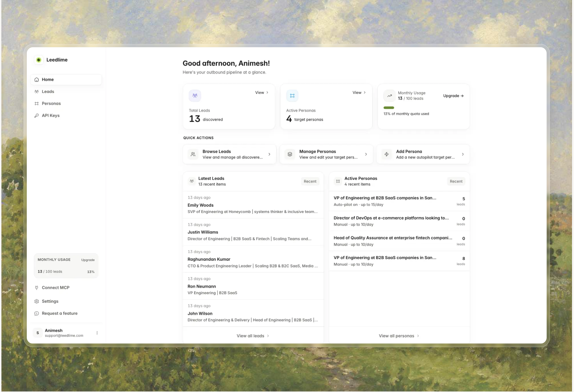Click the Connect MCP plug icon

click(37, 288)
